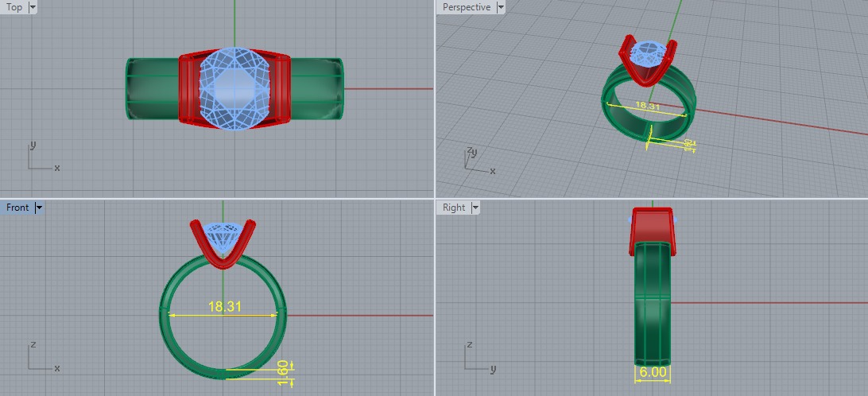Activate the Perspective viewport title label
Viewport: 868px width, 396px height.
[x=466, y=7]
